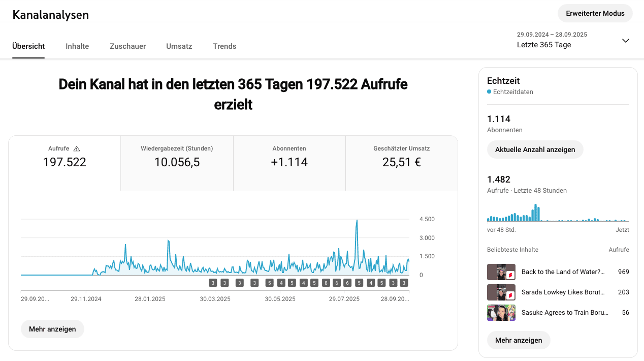Select the Abonnenten metric card
Viewport: 644px width, 361px height.
coord(289,163)
